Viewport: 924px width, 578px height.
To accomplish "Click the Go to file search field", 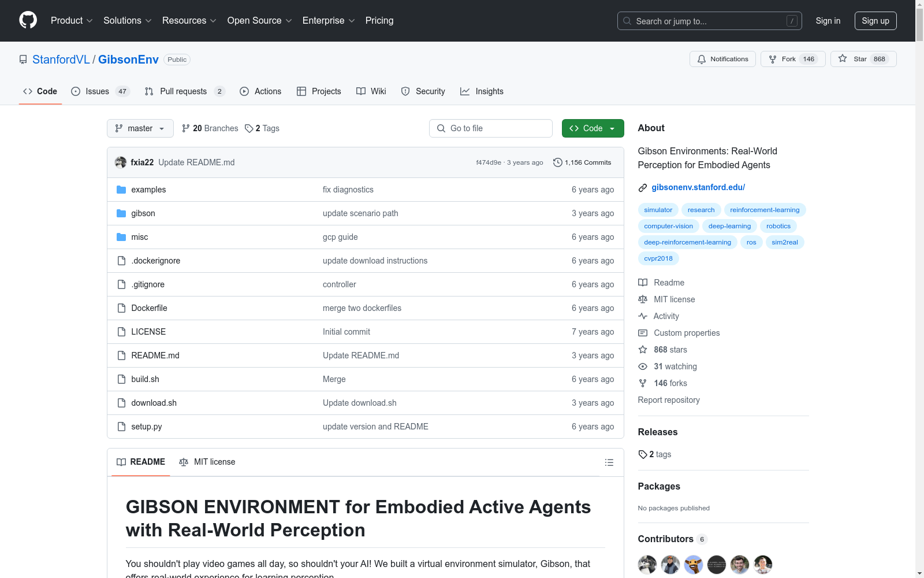I will (x=491, y=128).
